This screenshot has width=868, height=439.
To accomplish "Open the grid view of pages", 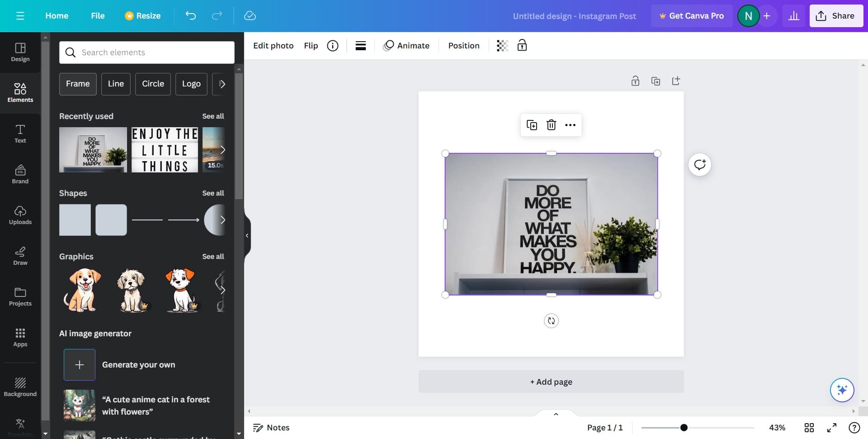I will 809,428.
